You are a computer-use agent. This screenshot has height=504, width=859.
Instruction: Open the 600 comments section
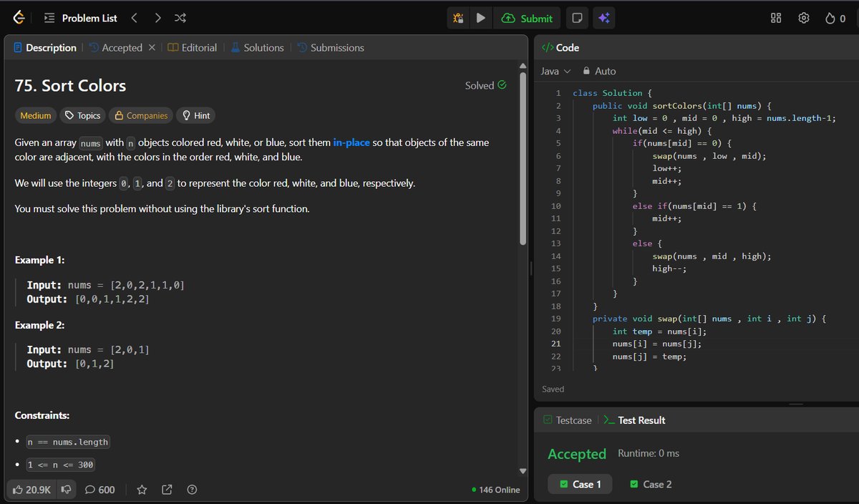tap(100, 490)
